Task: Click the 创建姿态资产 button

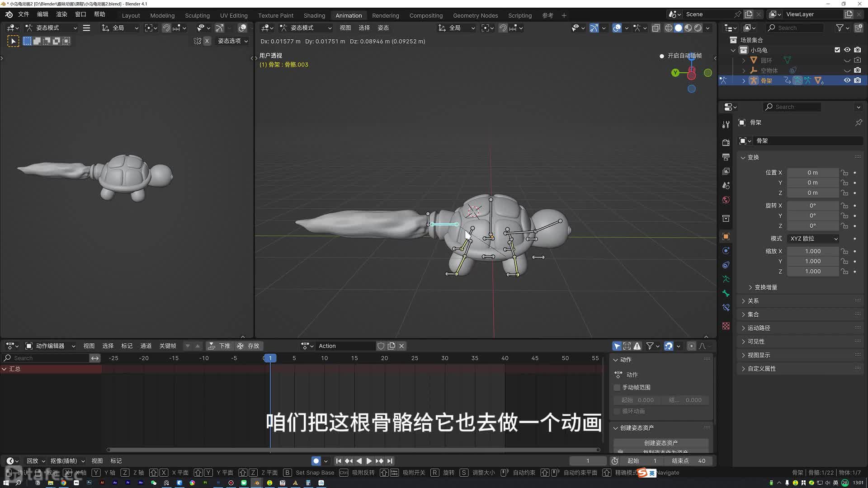Action: [661, 443]
